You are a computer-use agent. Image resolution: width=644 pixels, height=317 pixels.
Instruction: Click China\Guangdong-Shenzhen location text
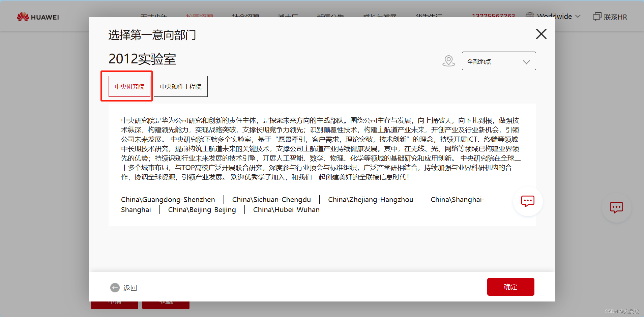[x=168, y=200]
